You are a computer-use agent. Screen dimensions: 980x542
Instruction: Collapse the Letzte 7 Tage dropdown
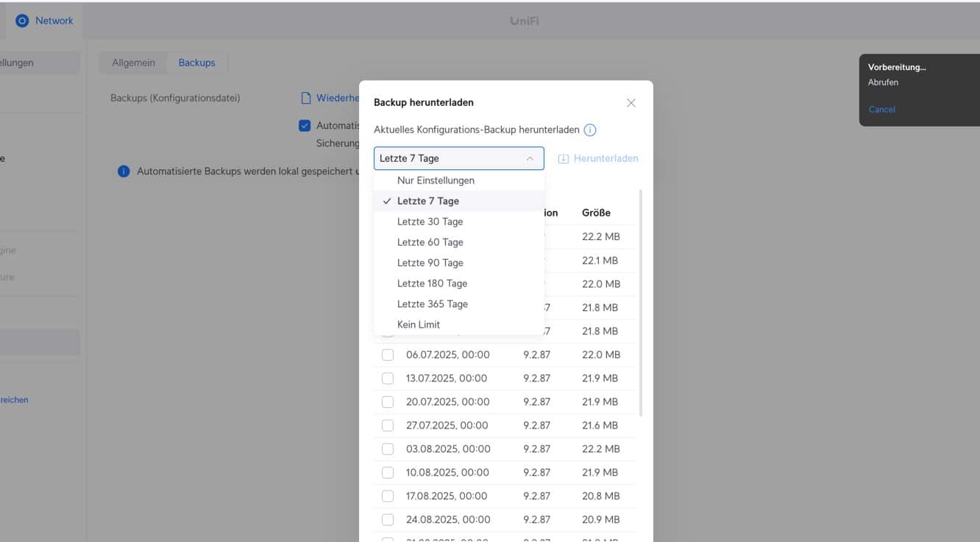(530, 159)
